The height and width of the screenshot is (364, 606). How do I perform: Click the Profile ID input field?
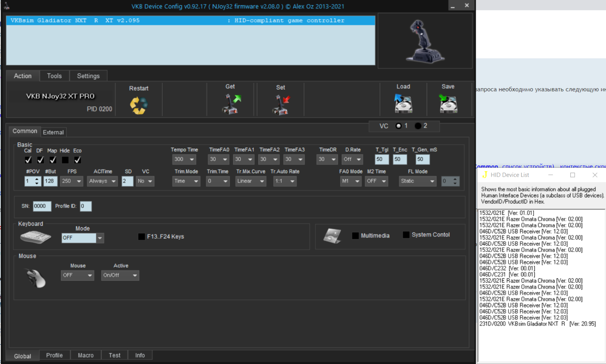[86, 206]
